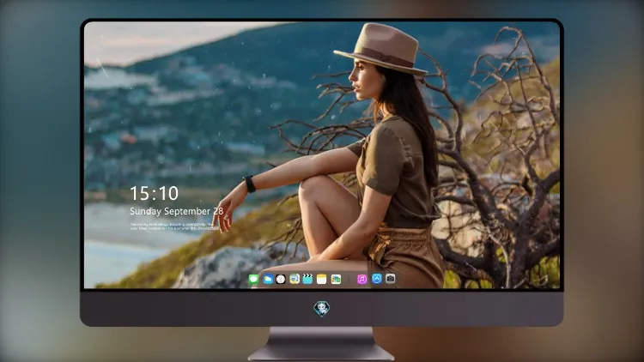Open the photo gallery app icon
The image size is (644, 362).
[336, 280]
